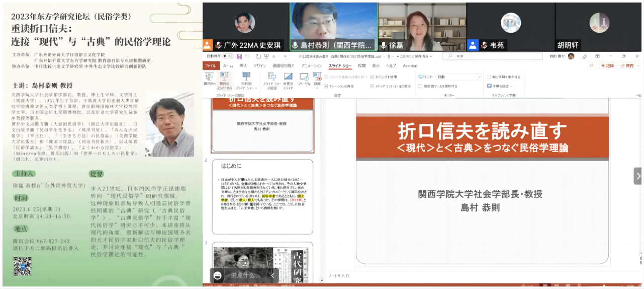Open emoji picker in the chat box
This screenshot has width=644, height=289.
click(x=218, y=275)
